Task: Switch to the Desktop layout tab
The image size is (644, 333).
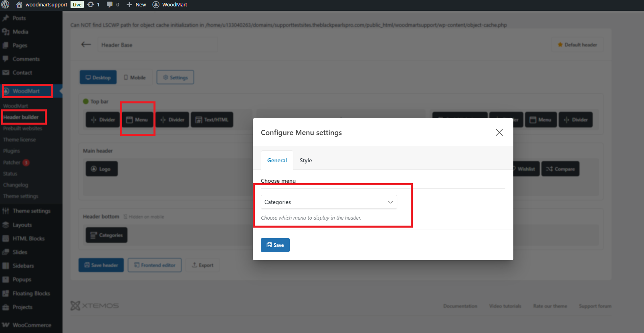Action: 98,77
